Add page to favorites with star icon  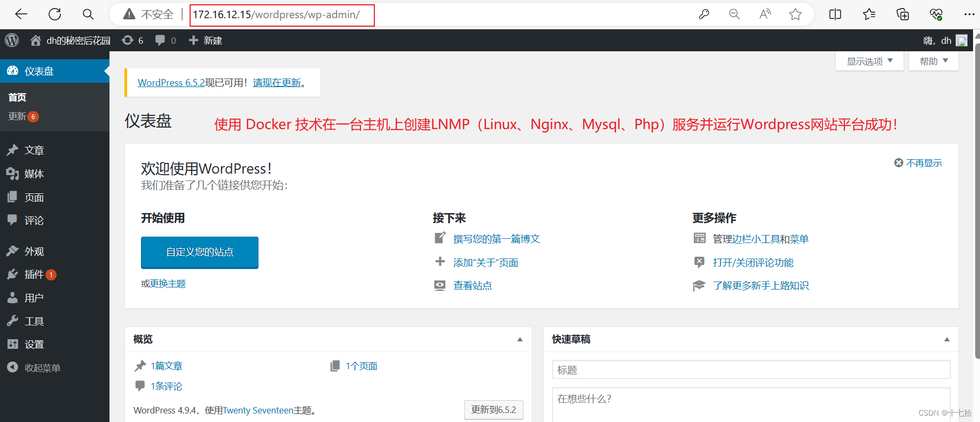coord(795,14)
